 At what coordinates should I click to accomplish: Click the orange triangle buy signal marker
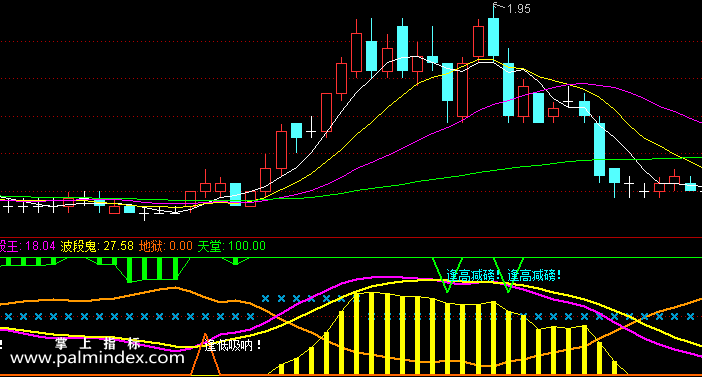pos(205,354)
